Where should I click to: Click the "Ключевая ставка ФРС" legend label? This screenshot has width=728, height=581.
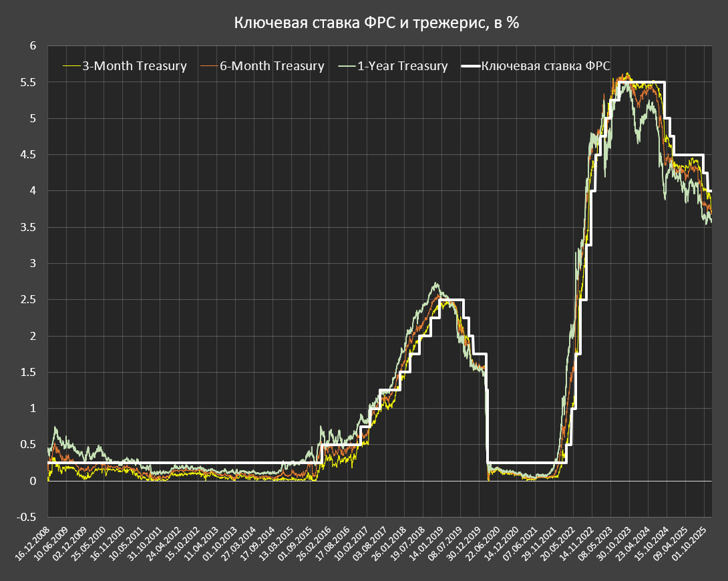pyautogui.click(x=546, y=65)
